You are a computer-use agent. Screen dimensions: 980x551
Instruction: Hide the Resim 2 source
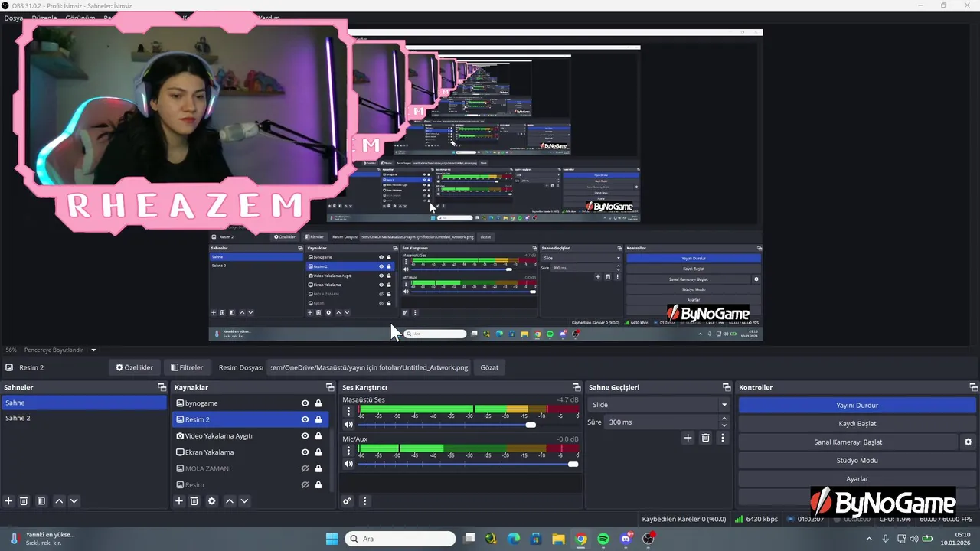tap(305, 419)
